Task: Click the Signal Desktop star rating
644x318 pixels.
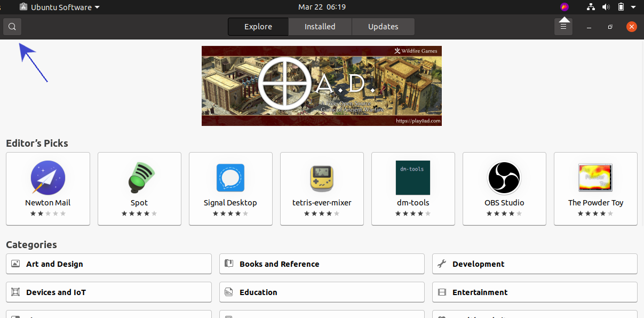Action: coord(230,213)
